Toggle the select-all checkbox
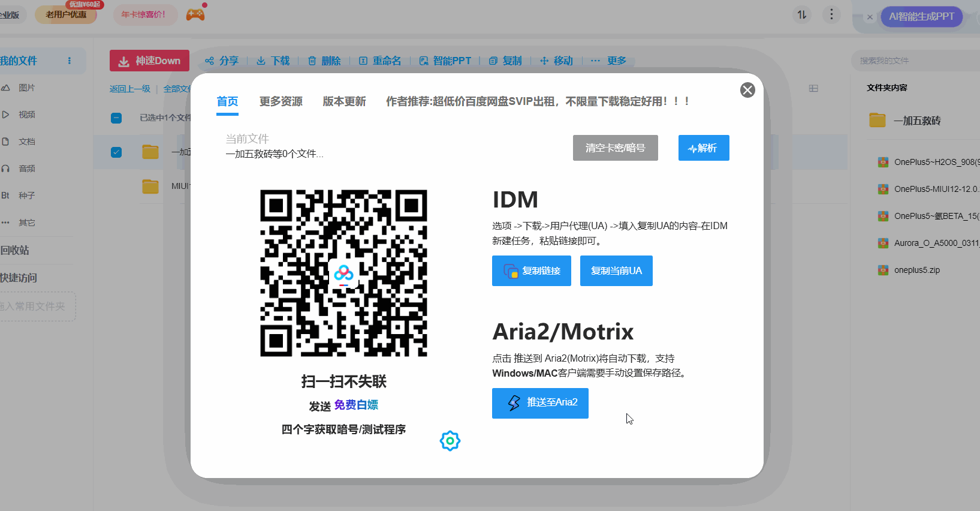 tap(116, 118)
